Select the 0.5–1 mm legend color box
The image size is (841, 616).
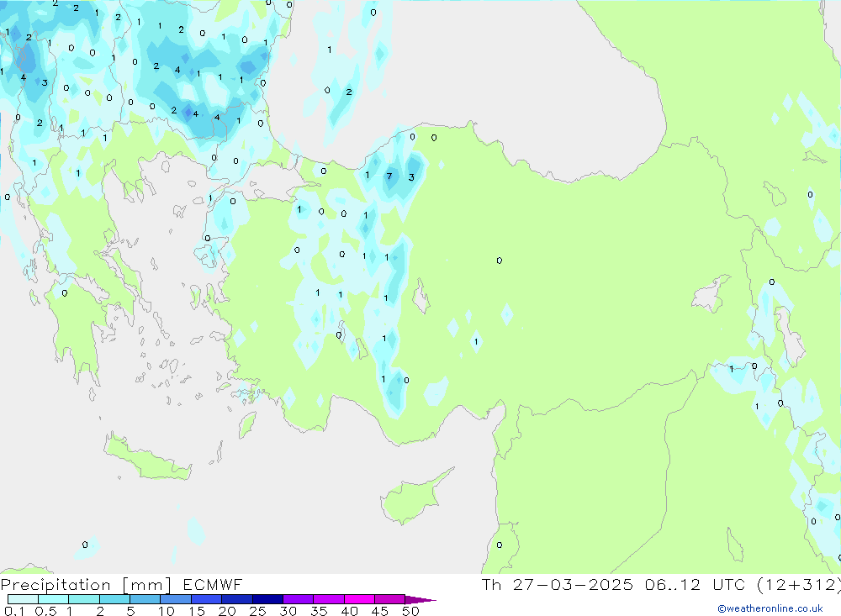(54, 599)
